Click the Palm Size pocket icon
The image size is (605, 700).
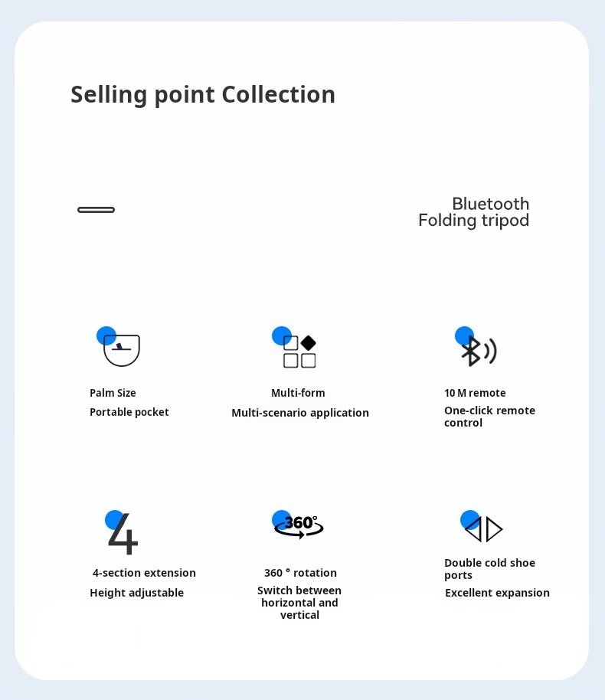[122, 350]
